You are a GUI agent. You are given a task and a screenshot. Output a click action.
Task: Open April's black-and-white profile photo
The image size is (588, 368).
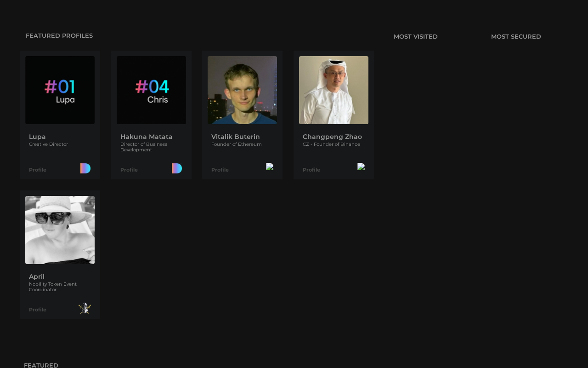(60, 230)
